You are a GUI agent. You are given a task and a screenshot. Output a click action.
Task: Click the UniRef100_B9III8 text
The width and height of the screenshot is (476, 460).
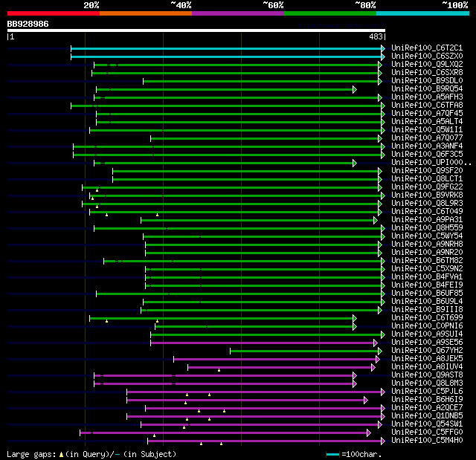tap(427, 310)
